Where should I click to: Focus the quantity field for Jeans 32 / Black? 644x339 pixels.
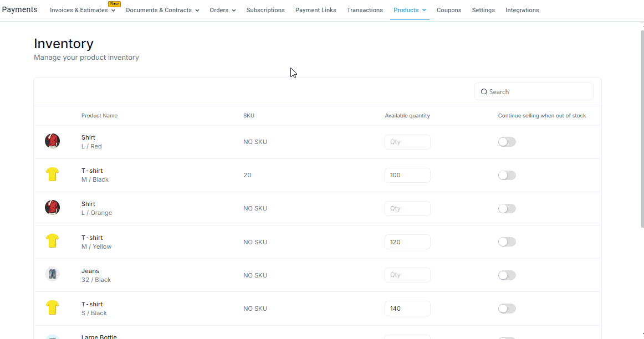(x=407, y=275)
